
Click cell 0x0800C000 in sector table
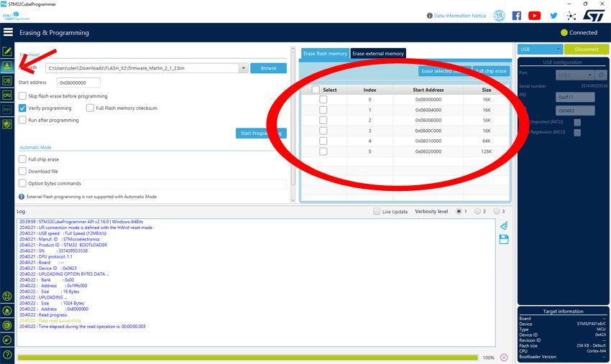(x=428, y=131)
